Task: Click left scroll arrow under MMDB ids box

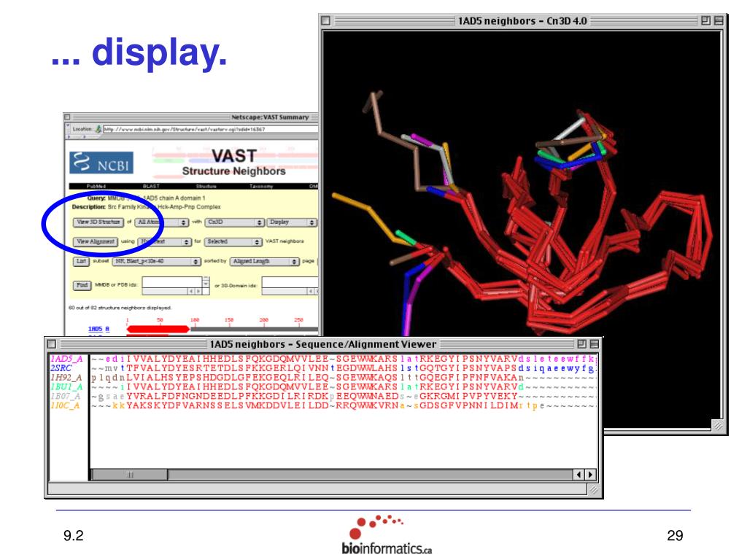Action: pyautogui.click(x=192, y=291)
